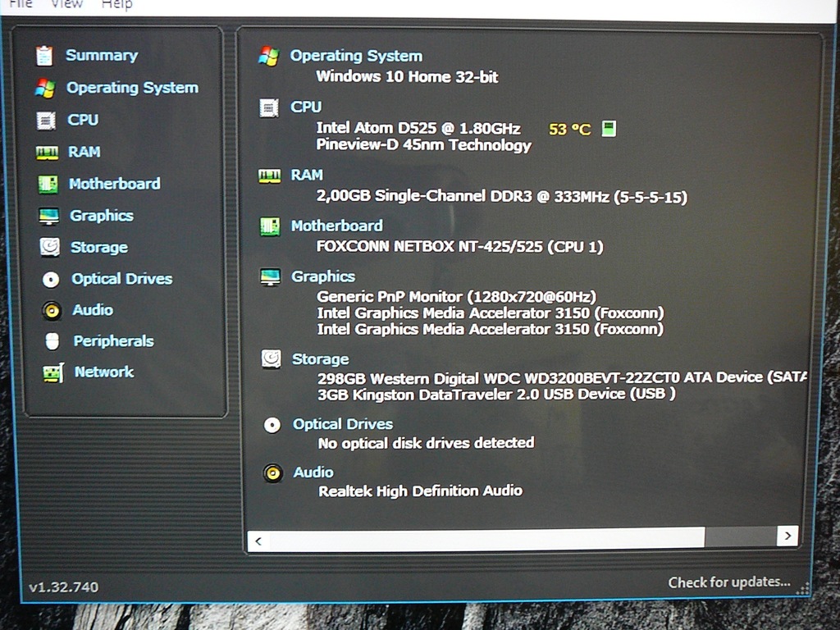Click the Storage drive icon in summary panel
Screen dimensions: 840x630
pos(271,359)
